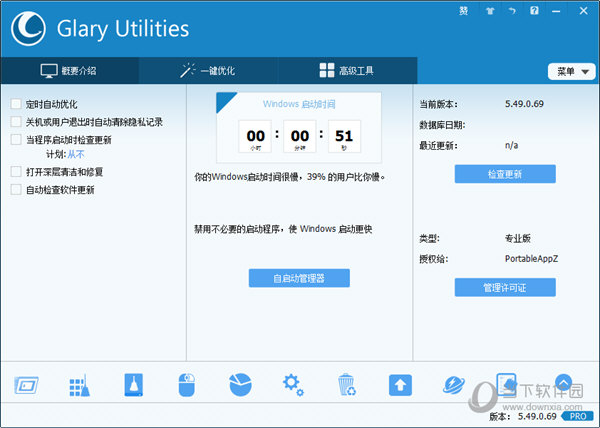Click current version value 5.49.0.69 at top right

pos(524,104)
